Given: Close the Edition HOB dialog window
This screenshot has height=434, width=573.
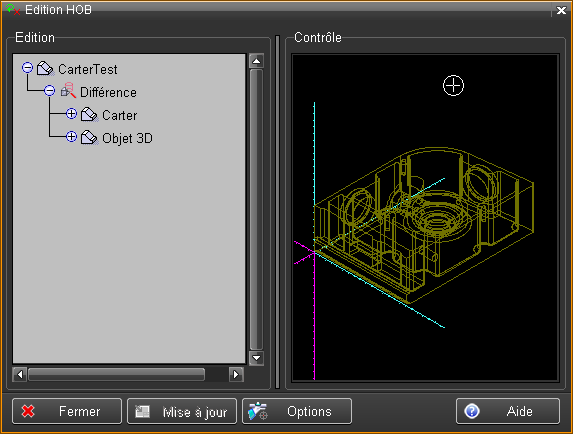Looking at the screenshot, I should pos(561,10).
